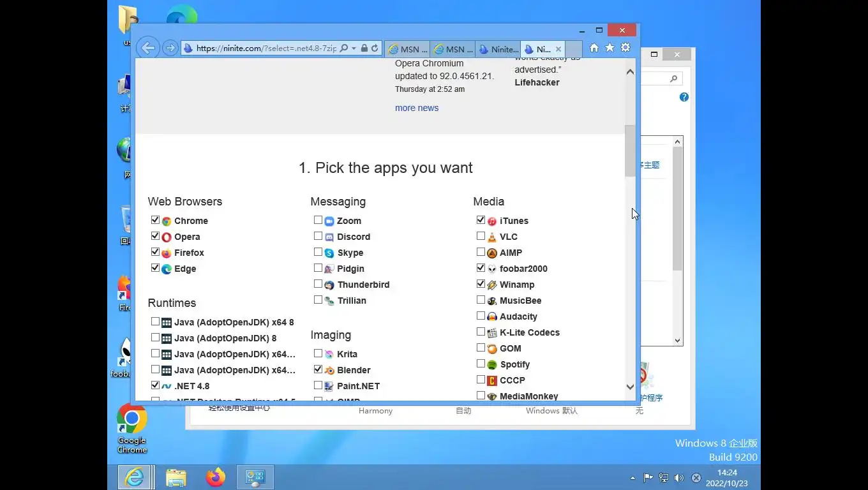
Task: Click the Opera logo icon
Action: pos(167,237)
